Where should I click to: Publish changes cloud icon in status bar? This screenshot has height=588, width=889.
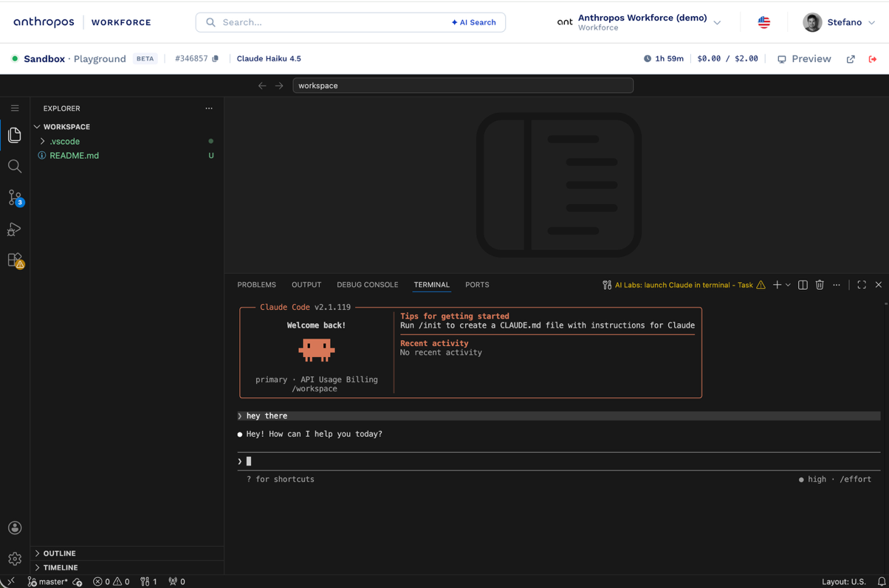[x=78, y=582]
